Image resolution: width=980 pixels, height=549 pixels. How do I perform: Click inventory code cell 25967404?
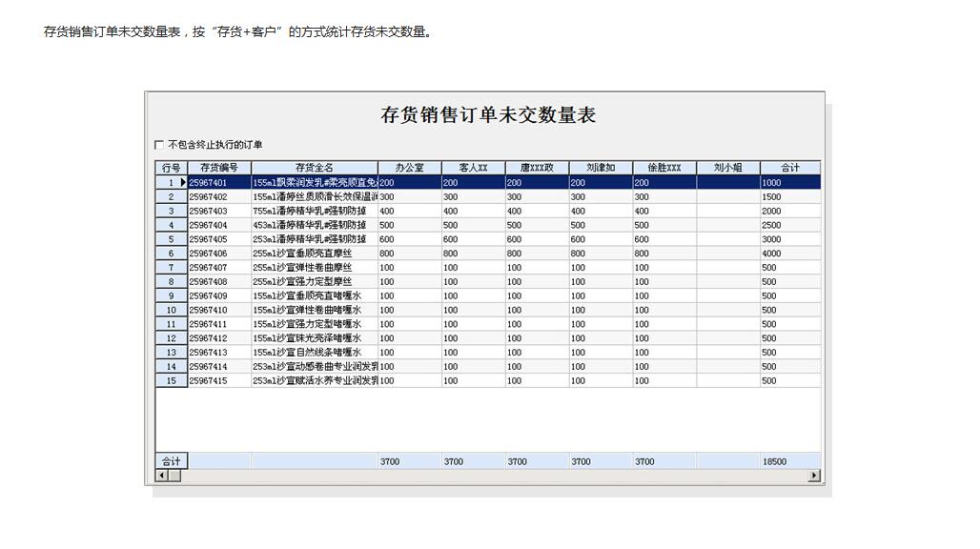point(219,225)
